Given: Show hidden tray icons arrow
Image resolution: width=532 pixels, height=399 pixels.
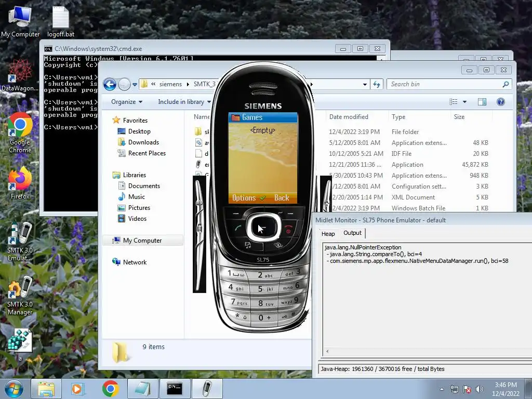Looking at the screenshot, I should coord(442,389).
